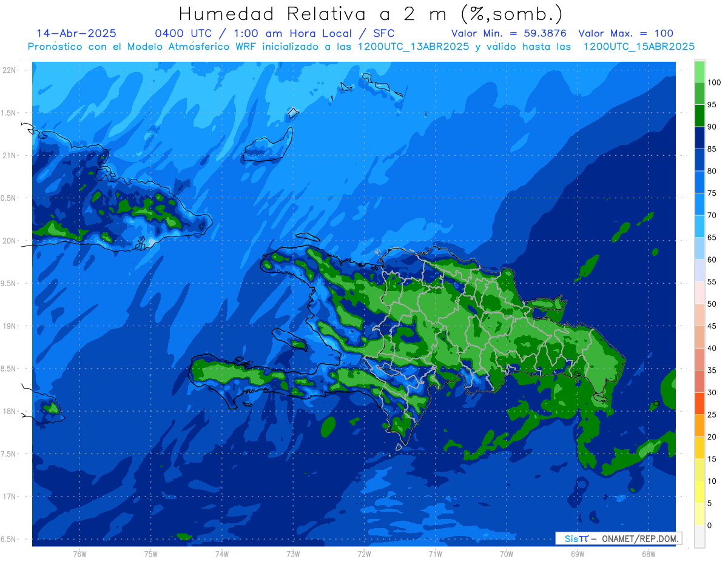The image size is (728, 562).
Task: Click the '22N' latitude label
Action: [x=10, y=70]
